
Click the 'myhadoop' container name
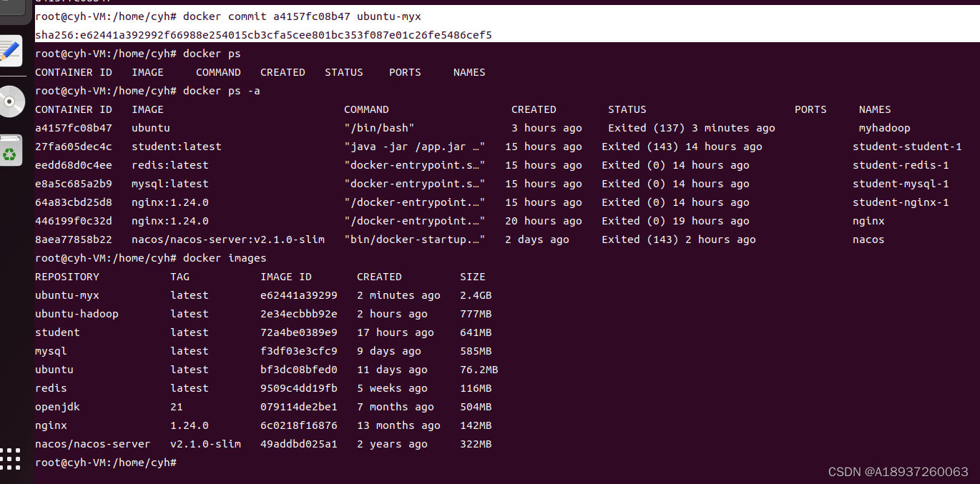point(885,128)
